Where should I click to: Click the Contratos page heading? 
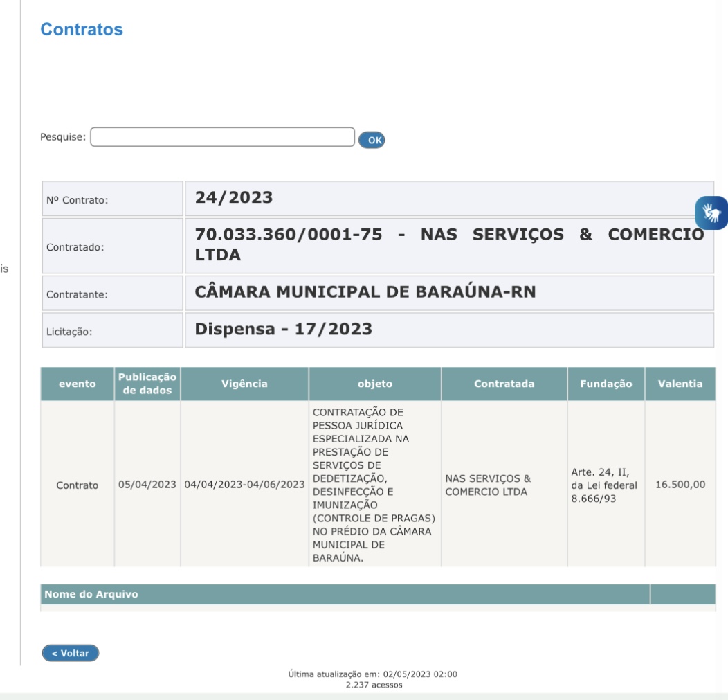(82, 29)
